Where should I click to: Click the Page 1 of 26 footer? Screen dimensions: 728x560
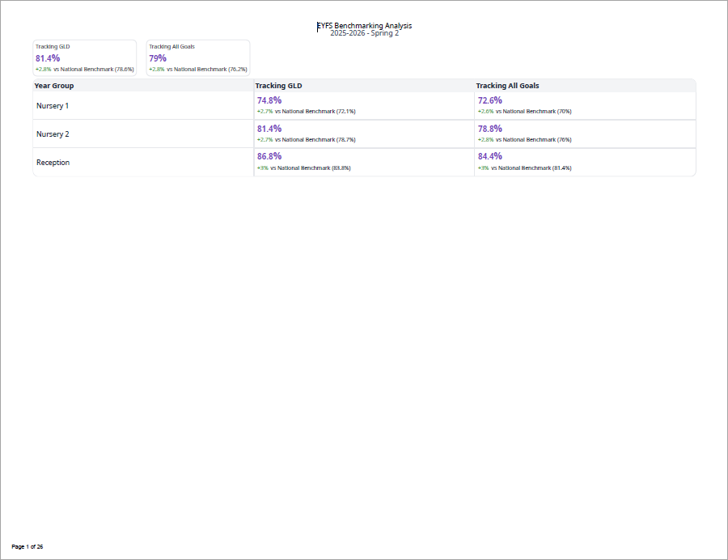pos(28,547)
